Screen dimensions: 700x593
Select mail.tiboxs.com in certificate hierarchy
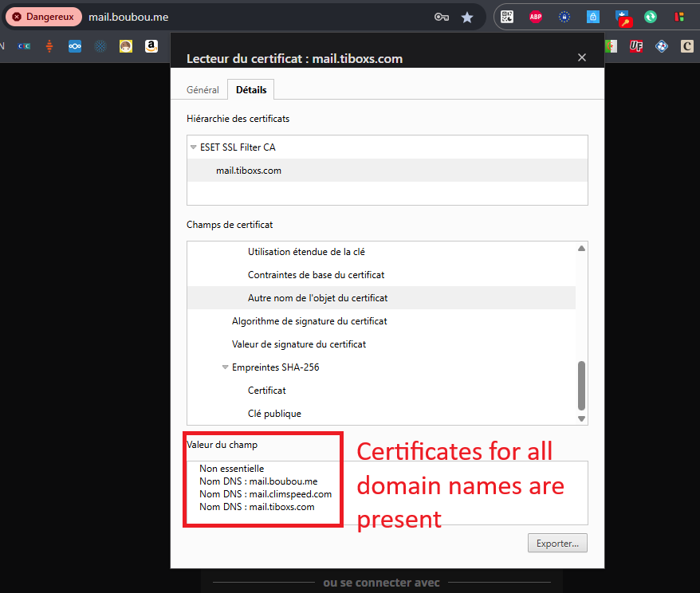[x=387, y=171]
